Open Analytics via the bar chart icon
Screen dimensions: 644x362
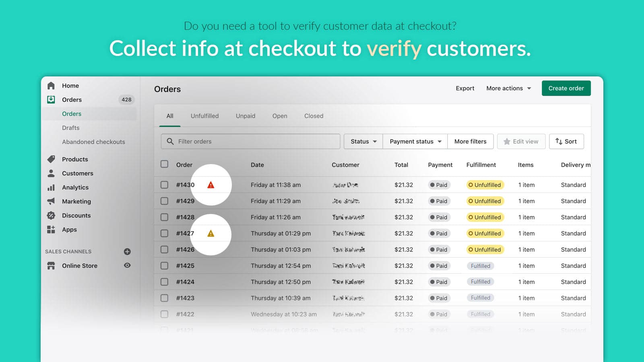(x=51, y=187)
